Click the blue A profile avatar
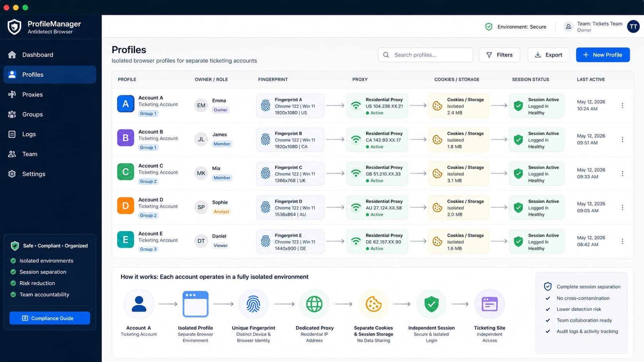644x362 pixels. [126, 103]
